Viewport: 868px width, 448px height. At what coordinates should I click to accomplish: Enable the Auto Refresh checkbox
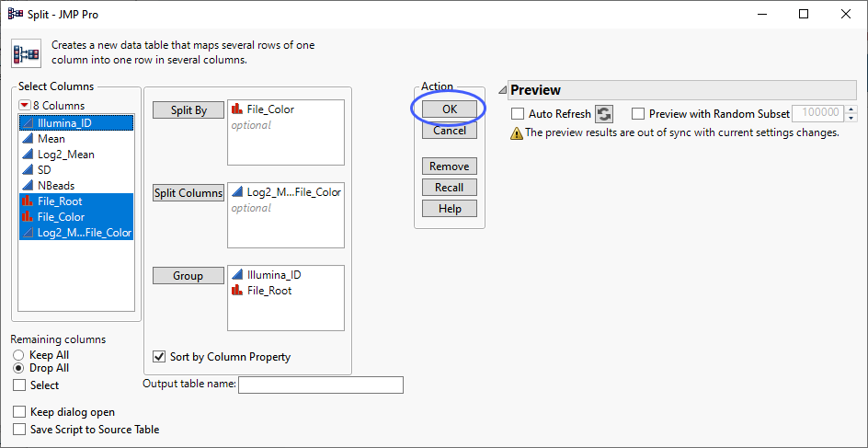point(518,114)
